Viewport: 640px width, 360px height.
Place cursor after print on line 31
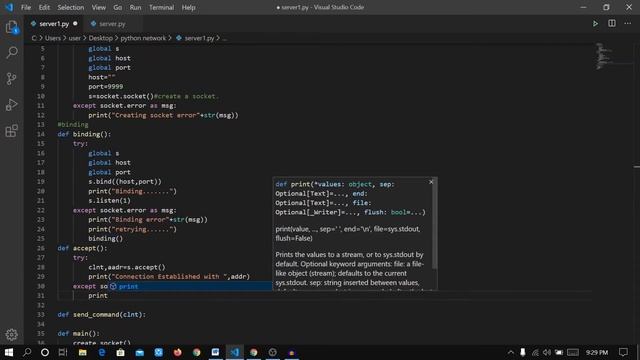(x=108, y=296)
